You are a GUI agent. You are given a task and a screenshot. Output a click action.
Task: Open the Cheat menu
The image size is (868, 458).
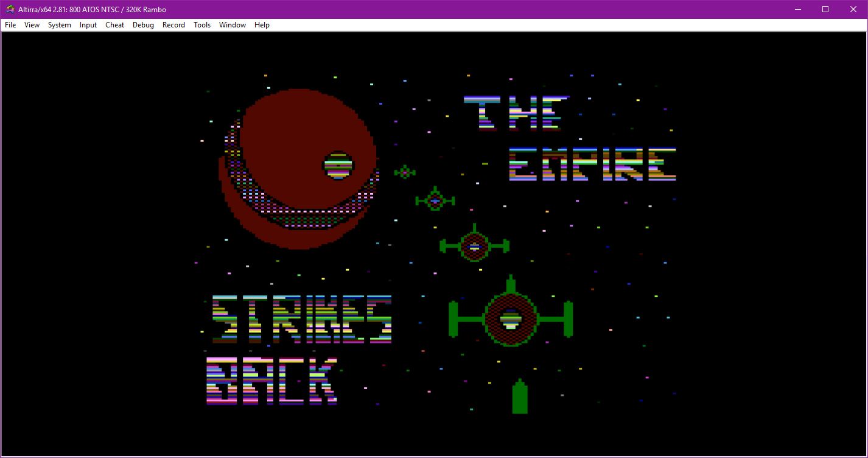coord(114,25)
